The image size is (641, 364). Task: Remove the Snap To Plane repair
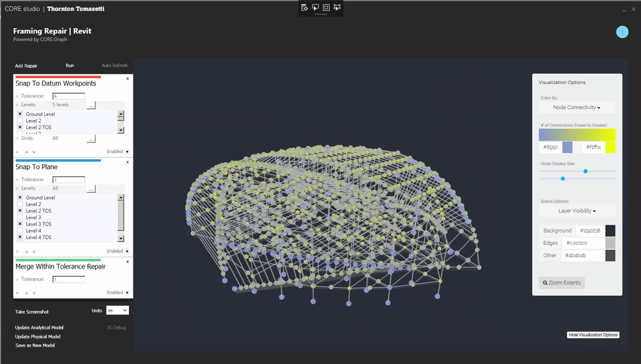[128, 162]
